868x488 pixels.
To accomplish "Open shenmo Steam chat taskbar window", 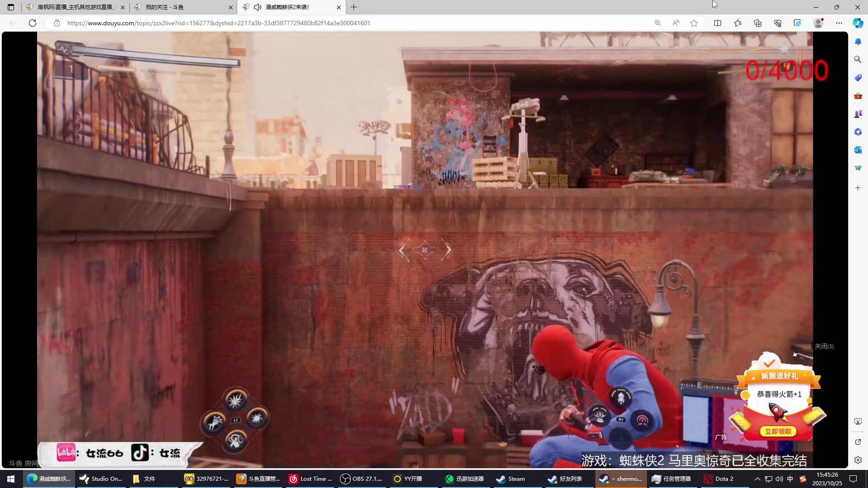I will coord(620,479).
